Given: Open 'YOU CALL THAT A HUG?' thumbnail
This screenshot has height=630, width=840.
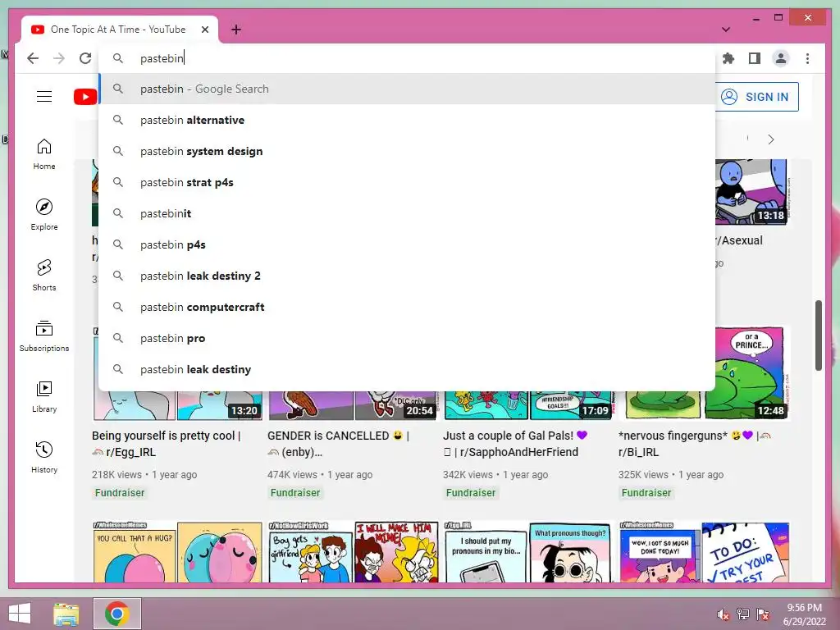Looking at the screenshot, I should 177,552.
